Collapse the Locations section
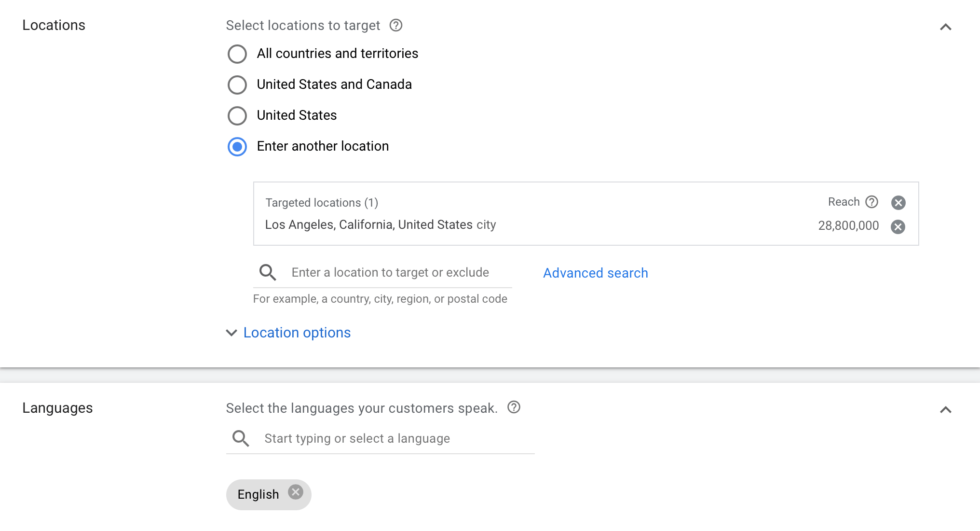Image resolution: width=980 pixels, height=531 pixels. pyautogui.click(x=946, y=27)
